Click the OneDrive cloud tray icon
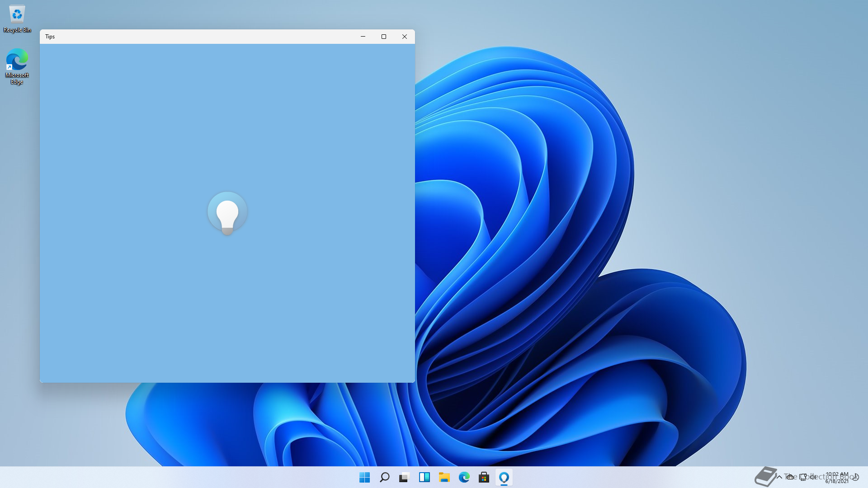Image resolution: width=868 pixels, height=488 pixels. tap(790, 477)
